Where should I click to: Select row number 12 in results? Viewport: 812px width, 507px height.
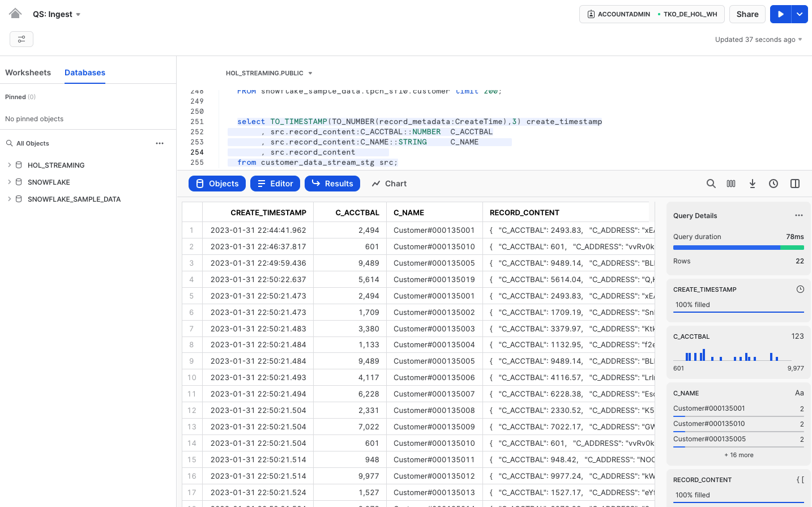tap(192, 410)
